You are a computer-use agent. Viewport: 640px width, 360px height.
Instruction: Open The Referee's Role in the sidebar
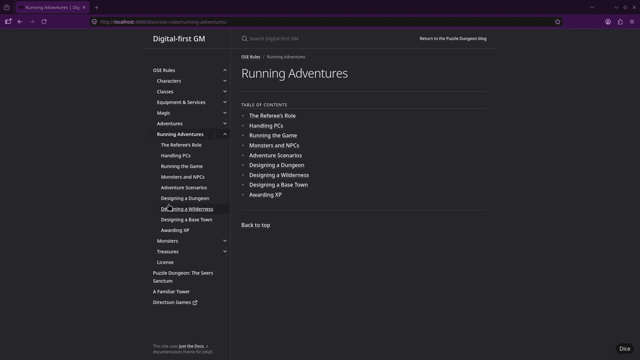(181, 145)
